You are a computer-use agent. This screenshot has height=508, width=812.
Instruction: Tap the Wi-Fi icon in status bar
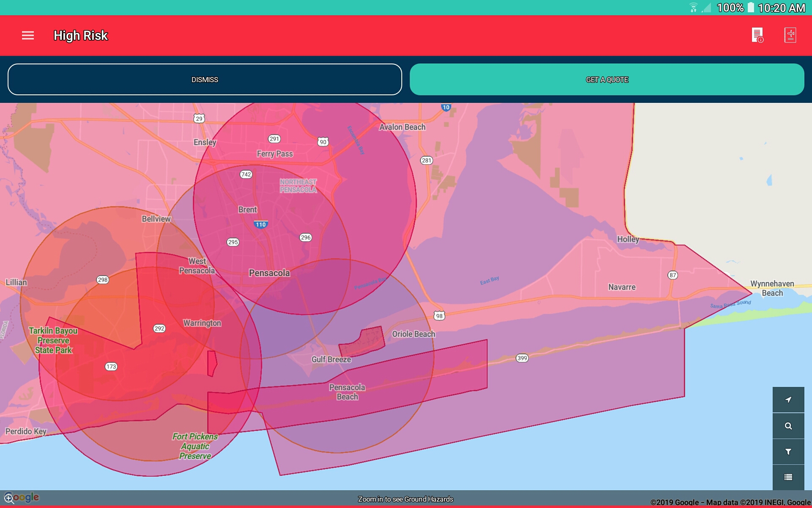click(694, 8)
